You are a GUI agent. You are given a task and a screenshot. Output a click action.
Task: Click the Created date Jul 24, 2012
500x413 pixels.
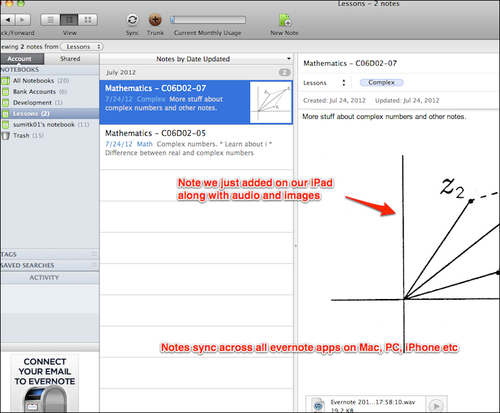point(334,100)
